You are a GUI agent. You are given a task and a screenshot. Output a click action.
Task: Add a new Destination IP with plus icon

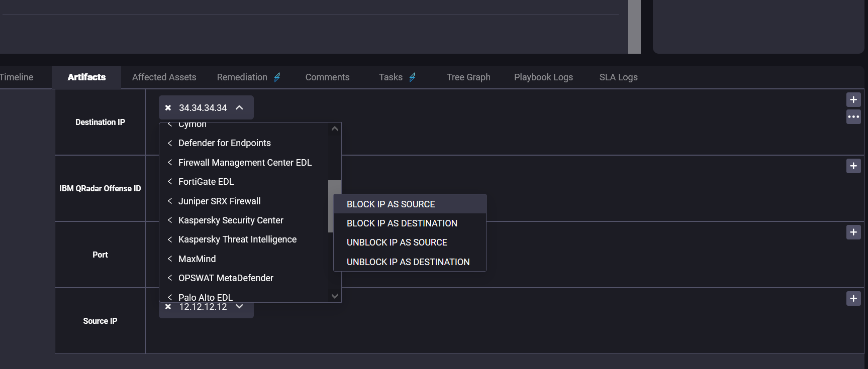[x=853, y=99]
